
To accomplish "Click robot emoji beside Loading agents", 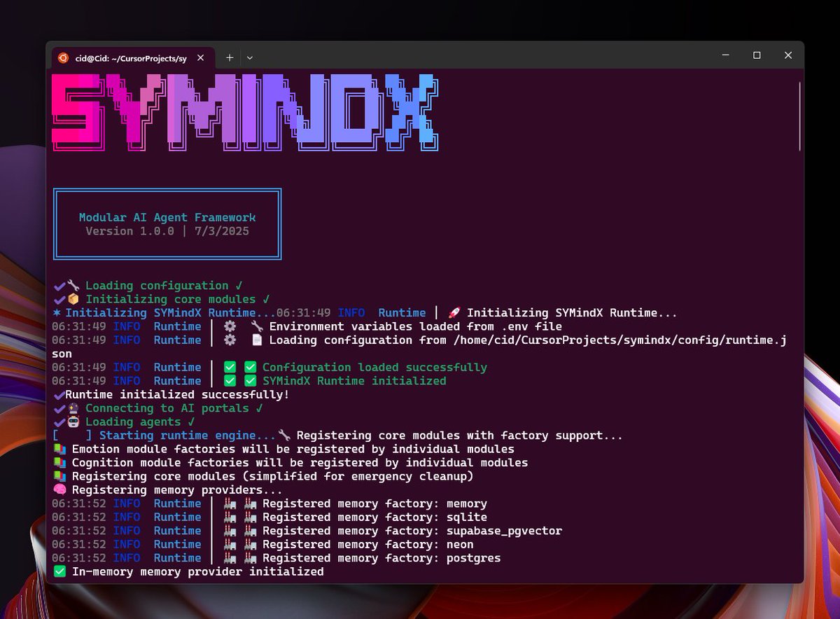I will (73, 422).
